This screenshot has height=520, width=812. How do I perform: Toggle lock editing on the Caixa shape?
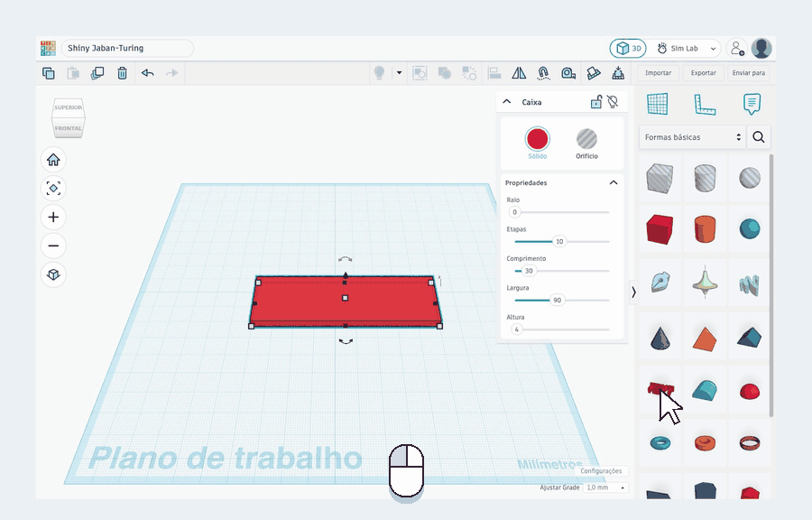tap(596, 101)
